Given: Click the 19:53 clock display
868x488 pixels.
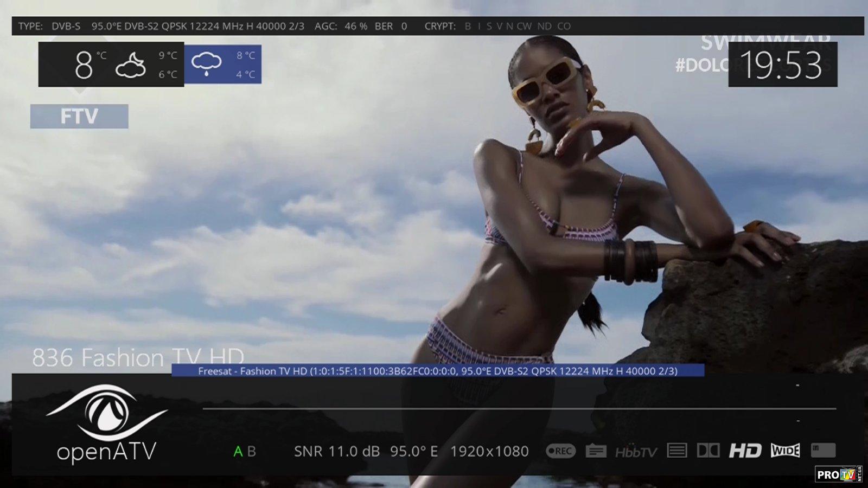Looking at the screenshot, I should 782,65.
